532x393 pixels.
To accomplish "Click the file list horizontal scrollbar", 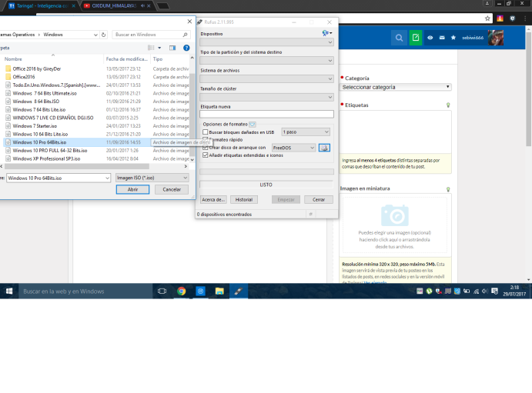I will tap(77, 166).
